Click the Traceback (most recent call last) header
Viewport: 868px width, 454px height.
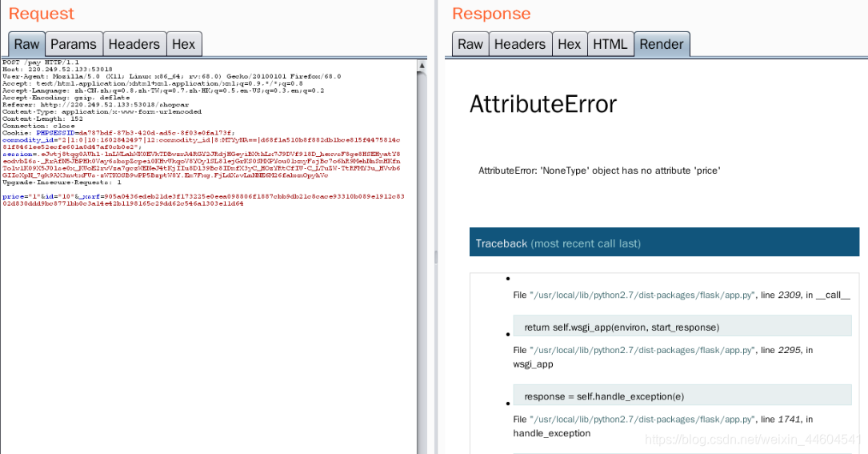664,243
